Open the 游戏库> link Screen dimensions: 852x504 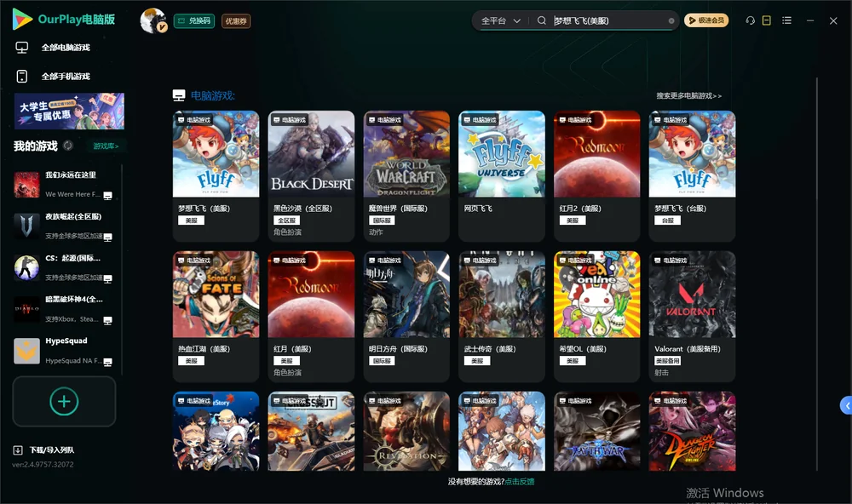coord(106,146)
